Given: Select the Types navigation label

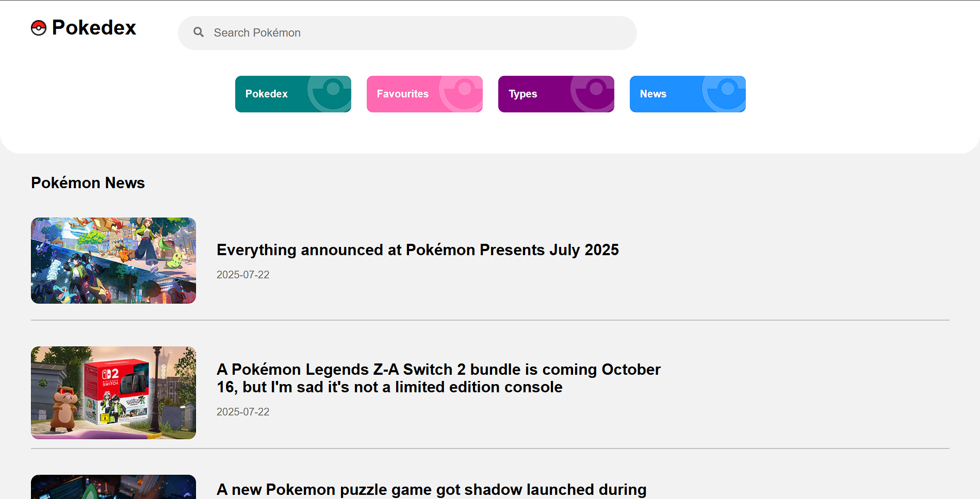Looking at the screenshot, I should tap(522, 94).
